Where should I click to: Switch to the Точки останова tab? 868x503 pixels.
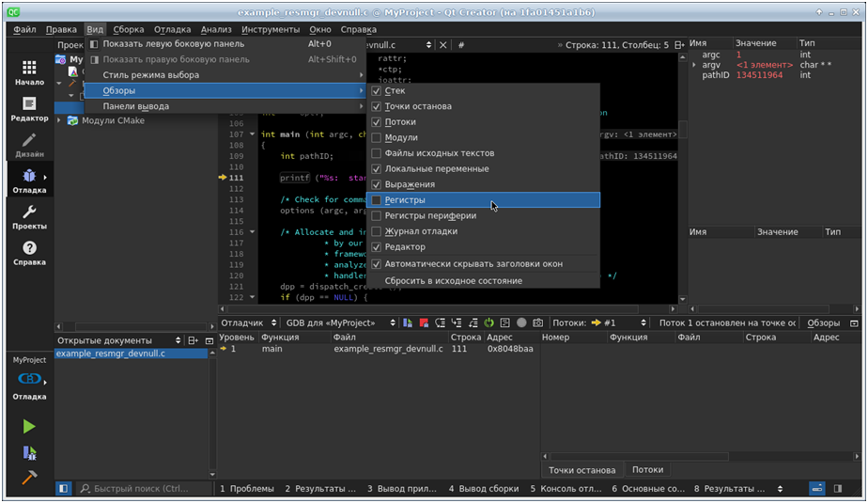tap(581, 470)
